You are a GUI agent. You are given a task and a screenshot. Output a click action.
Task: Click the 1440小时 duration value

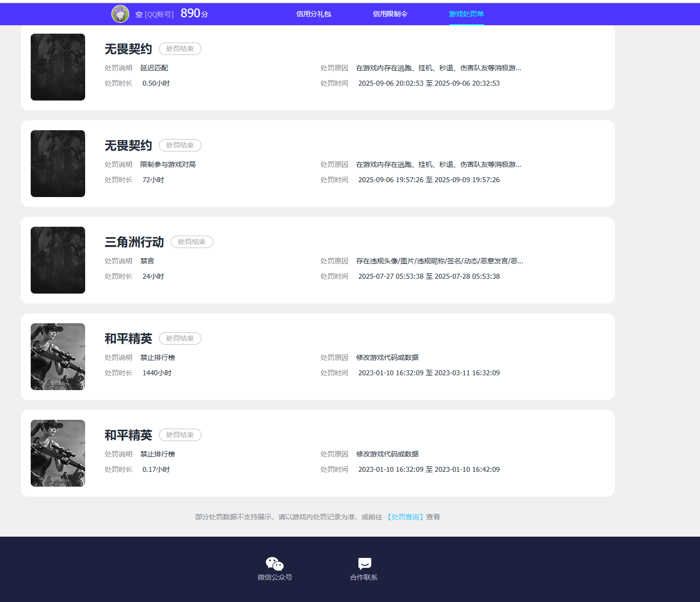pyautogui.click(x=157, y=373)
